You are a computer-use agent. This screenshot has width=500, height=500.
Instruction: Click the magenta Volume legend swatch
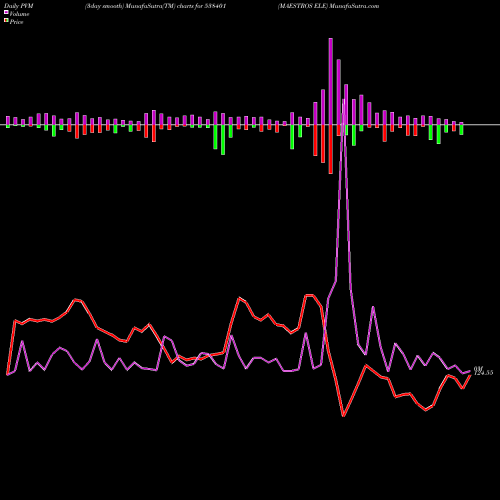click(x=6, y=13)
